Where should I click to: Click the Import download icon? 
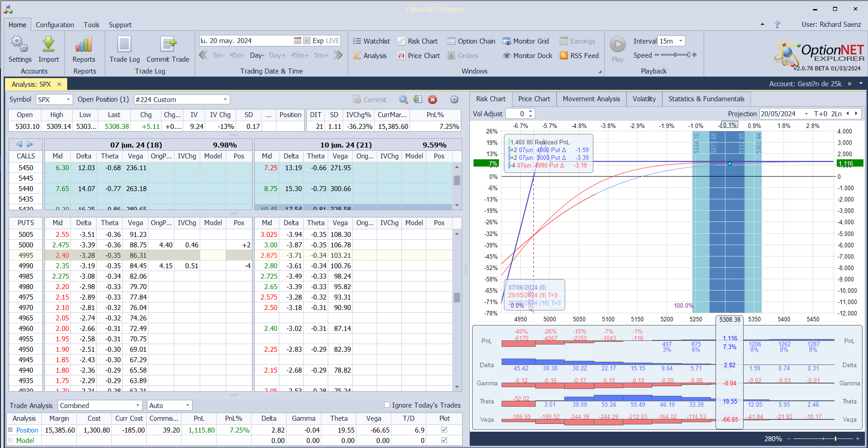pyautogui.click(x=49, y=44)
